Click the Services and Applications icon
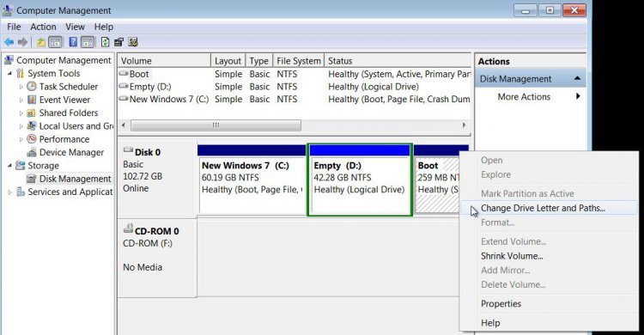Viewport: 644px width, 335px height. (x=21, y=192)
